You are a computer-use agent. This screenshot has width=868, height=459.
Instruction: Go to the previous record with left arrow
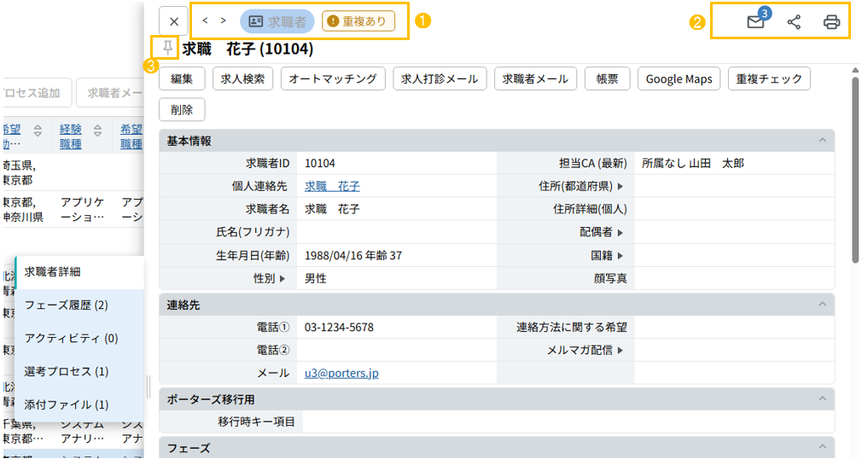206,20
